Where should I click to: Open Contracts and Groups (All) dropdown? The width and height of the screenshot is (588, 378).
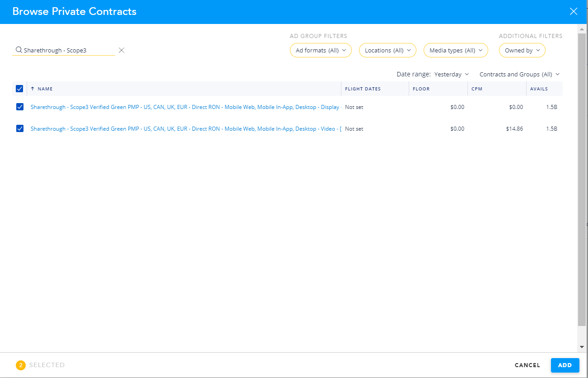519,74
